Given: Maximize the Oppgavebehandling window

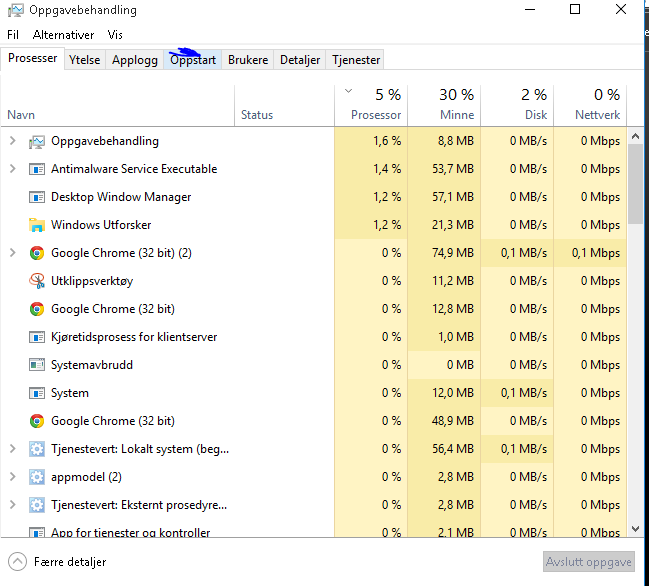Looking at the screenshot, I should coord(575,10).
